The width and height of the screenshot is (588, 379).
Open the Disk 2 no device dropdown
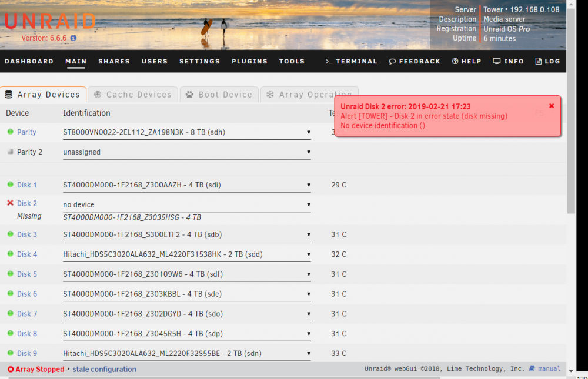coord(187,205)
